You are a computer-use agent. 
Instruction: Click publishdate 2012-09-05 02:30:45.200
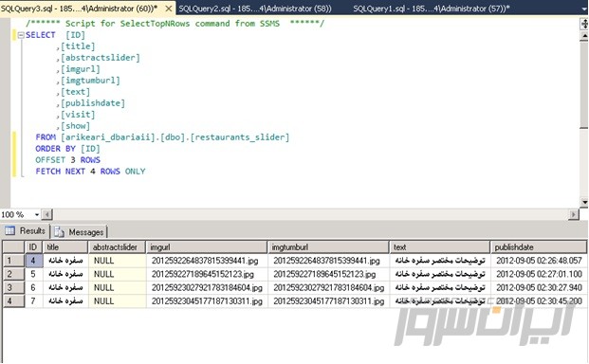click(539, 300)
